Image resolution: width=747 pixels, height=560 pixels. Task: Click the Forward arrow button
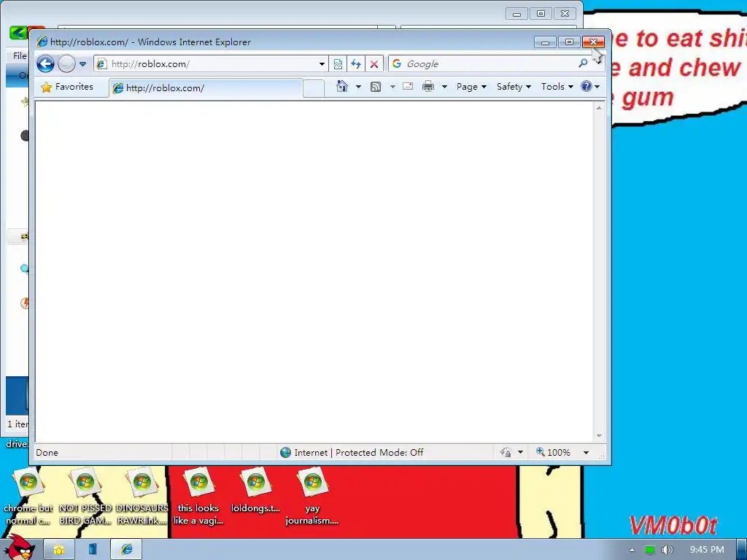[66, 64]
